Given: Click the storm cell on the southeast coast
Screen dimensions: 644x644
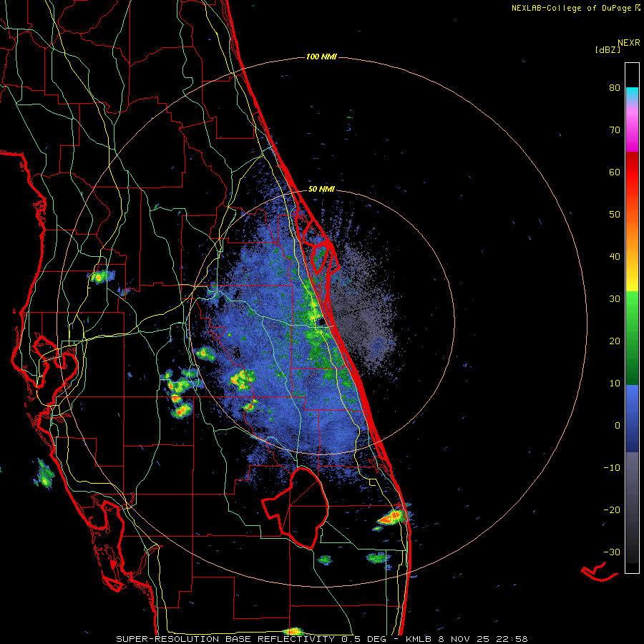Looking at the screenshot, I should click(x=393, y=517).
